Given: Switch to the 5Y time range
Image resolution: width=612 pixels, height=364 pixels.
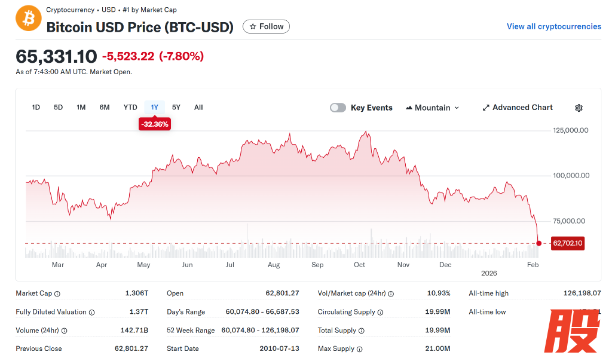Looking at the screenshot, I should coord(176,108).
